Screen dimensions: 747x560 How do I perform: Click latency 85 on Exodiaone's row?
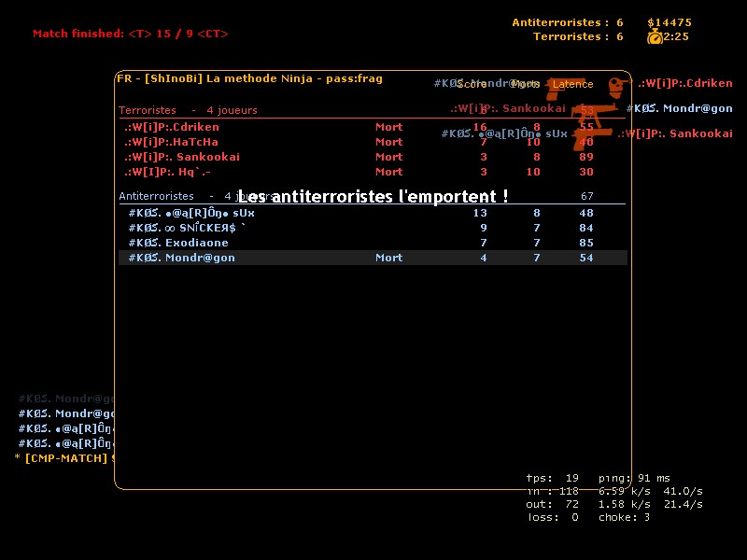(x=586, y=243)
